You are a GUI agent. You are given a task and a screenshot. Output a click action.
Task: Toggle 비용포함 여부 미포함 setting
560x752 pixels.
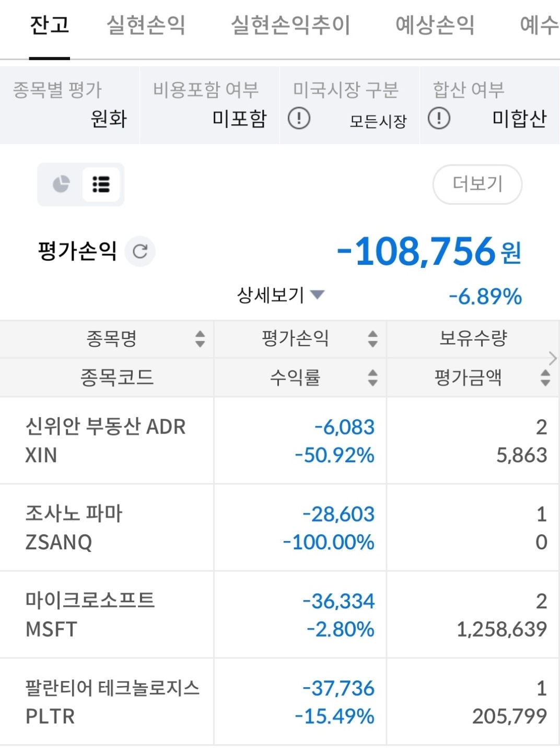click(x=209, y=105)
